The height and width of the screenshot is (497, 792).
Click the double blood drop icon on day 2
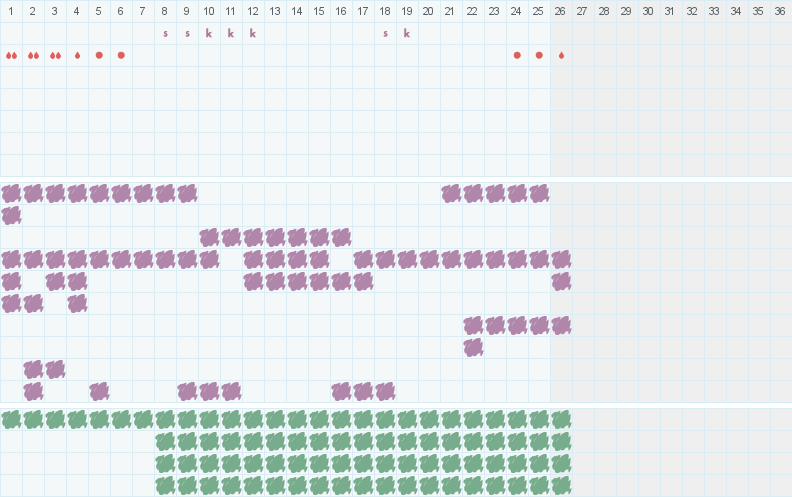[x=33, y=56]
